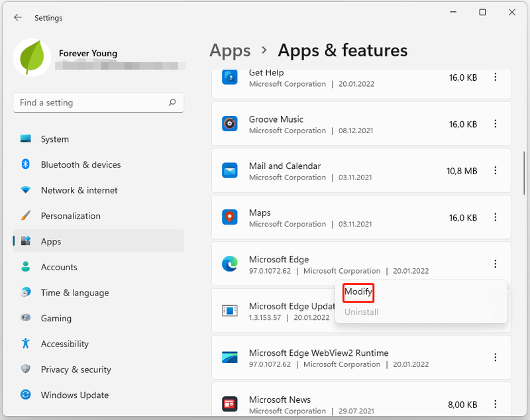Navigate to Apps breadcrumb

(x=230, y=51)
